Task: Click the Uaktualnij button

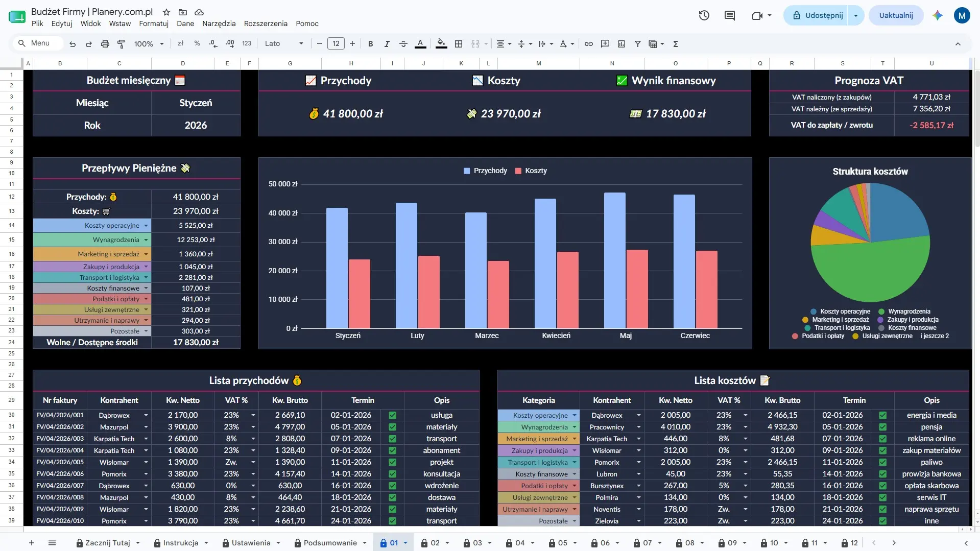Action: point(896,15)
